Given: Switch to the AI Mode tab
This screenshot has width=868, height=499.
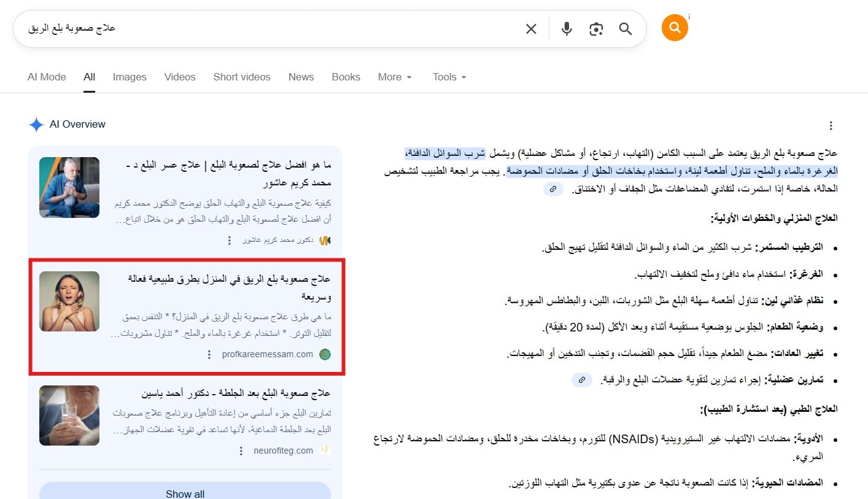Looking at the screenshot, I should pos(47,77).
